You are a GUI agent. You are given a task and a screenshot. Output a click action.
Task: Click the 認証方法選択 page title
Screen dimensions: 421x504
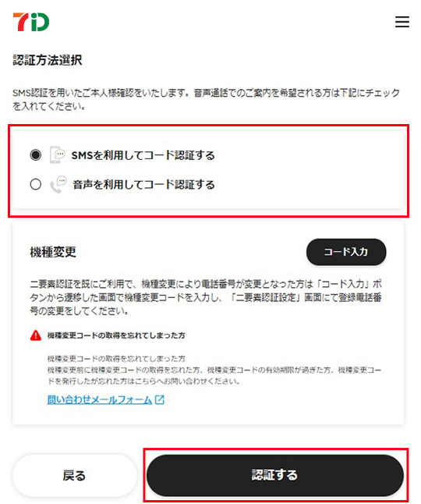pyautogui.click(x=48, y=60)
